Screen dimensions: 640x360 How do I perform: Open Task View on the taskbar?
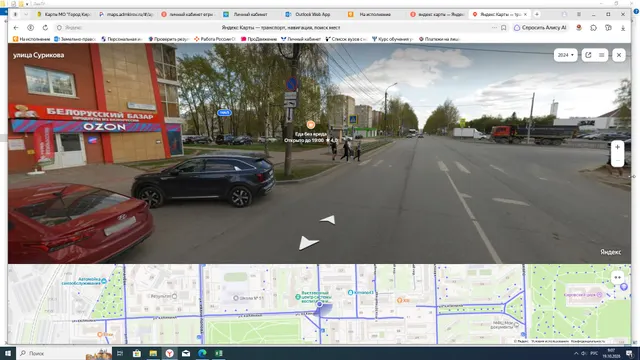point(120,353)
